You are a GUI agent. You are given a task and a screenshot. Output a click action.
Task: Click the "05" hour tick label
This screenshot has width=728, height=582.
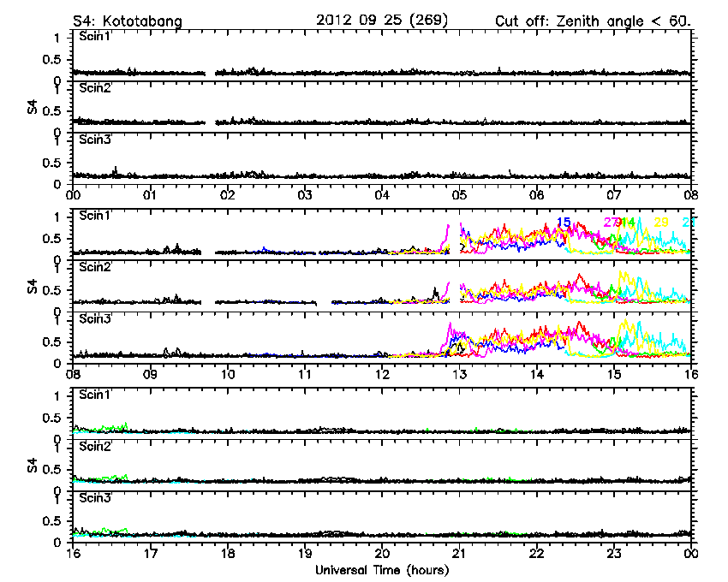point(459,195)
